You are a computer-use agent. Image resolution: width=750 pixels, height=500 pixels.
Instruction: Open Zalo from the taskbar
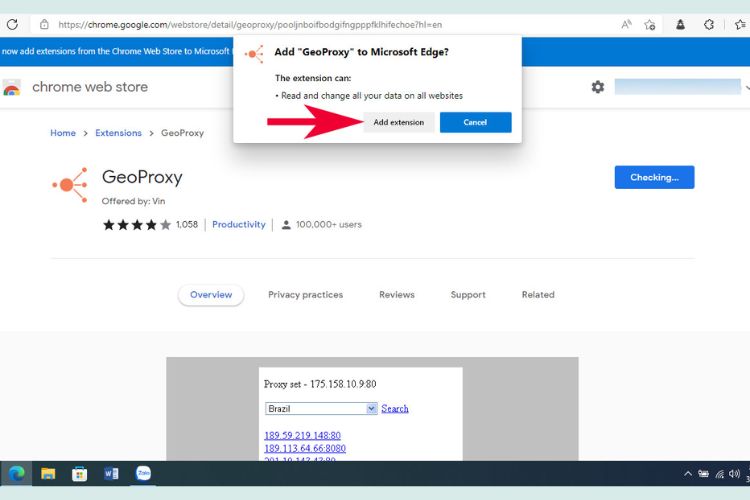(x=143, y=474)
